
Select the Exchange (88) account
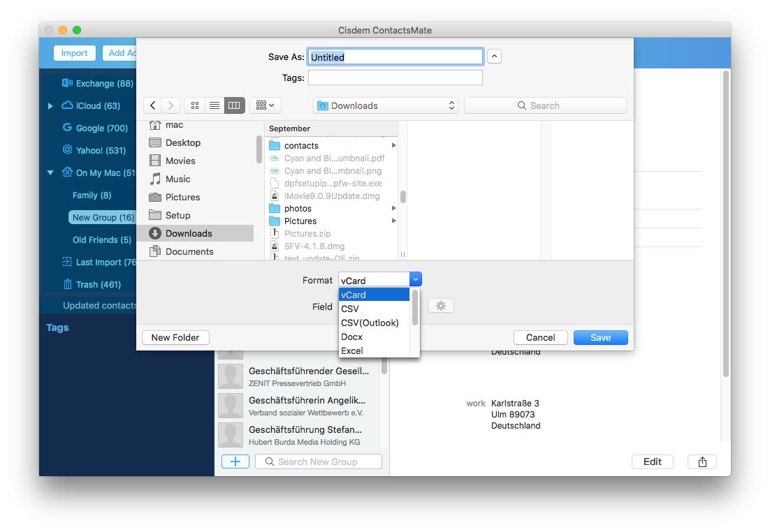click(97, 84)
